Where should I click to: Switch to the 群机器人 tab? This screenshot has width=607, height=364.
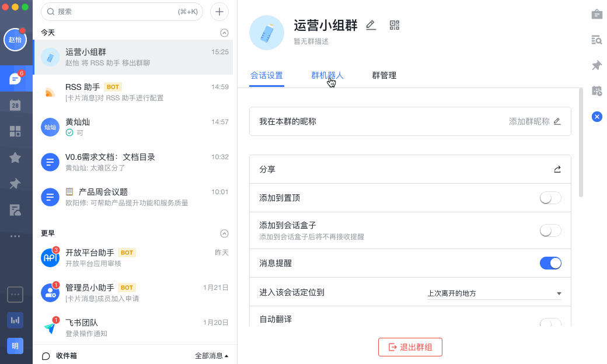click(x=327, y=75)
